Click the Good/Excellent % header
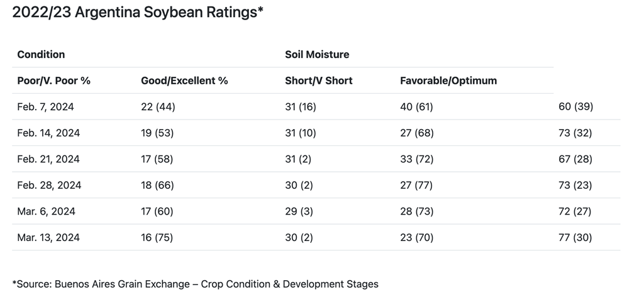This screenshot has height=299, width=644. pos(185,81)
